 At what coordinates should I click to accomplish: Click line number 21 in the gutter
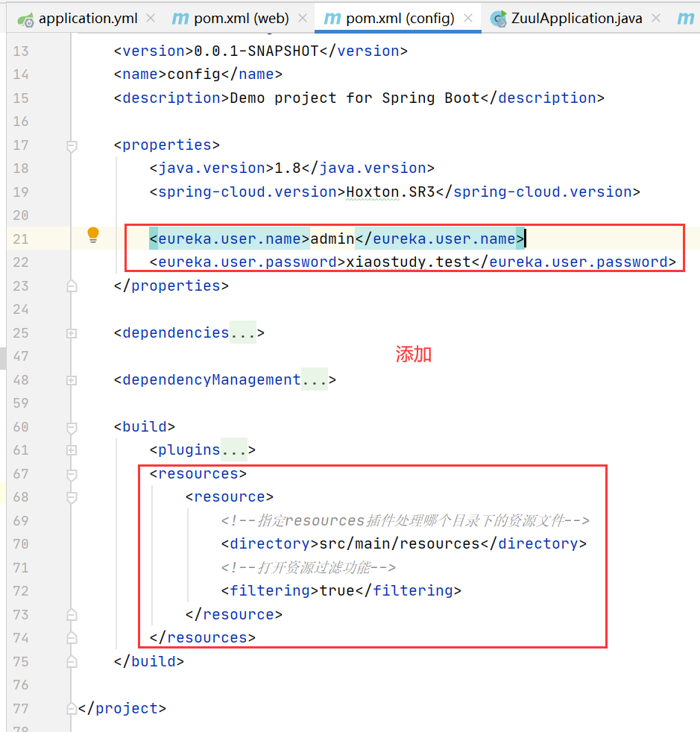click(x=21, y=239)
